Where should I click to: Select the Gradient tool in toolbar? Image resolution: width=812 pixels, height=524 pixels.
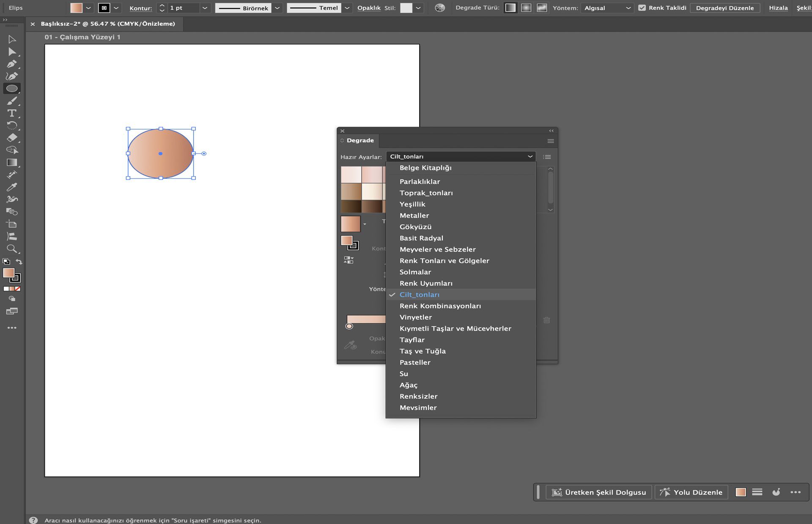click(11, 162)
